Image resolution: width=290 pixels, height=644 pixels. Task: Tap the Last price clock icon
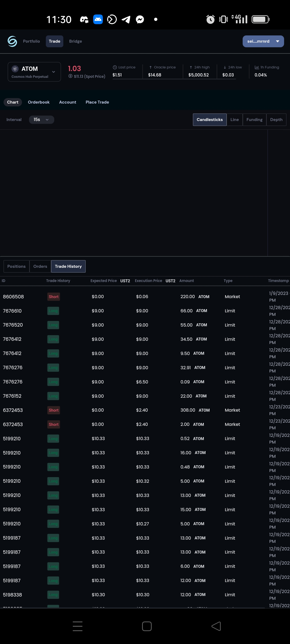115,67
